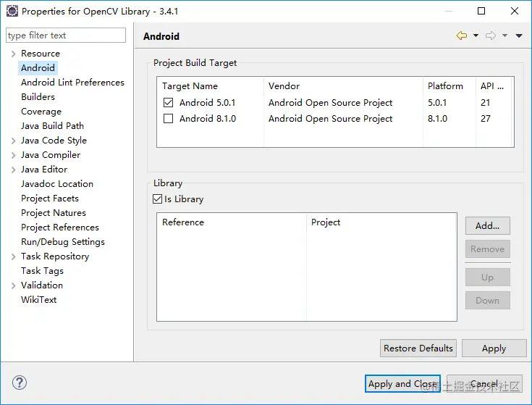Click the Up button
This screenshot has height=405, width=532.
coord(488,277)
